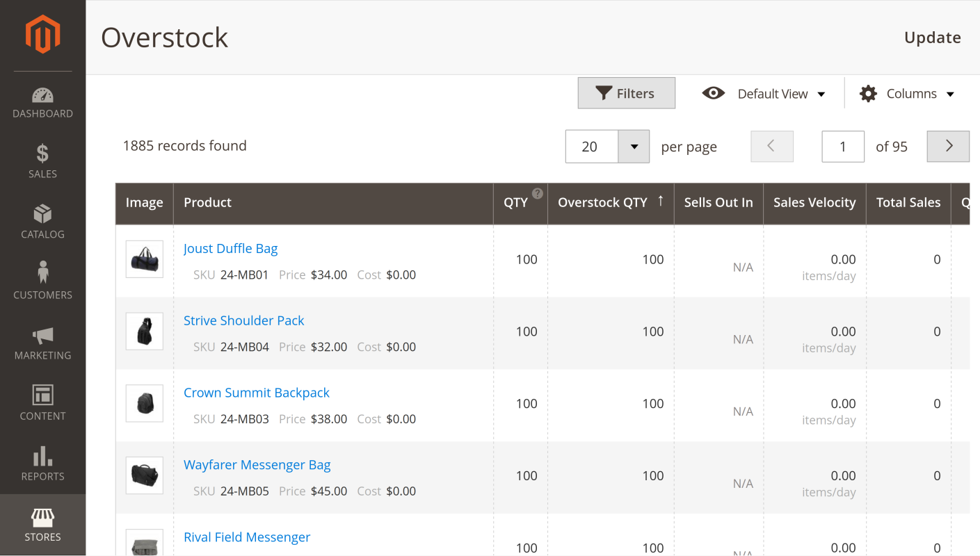This screenshot has height=556, width=980.
Task: Click the Filters button
Action: tap(626, 93)
